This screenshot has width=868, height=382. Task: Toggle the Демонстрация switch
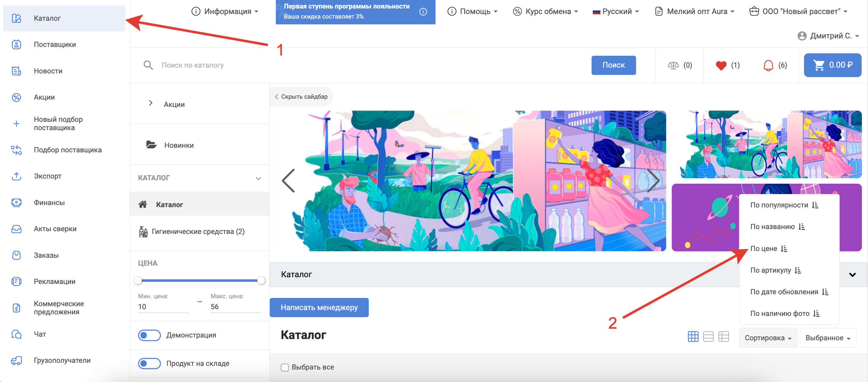[149, 335]
